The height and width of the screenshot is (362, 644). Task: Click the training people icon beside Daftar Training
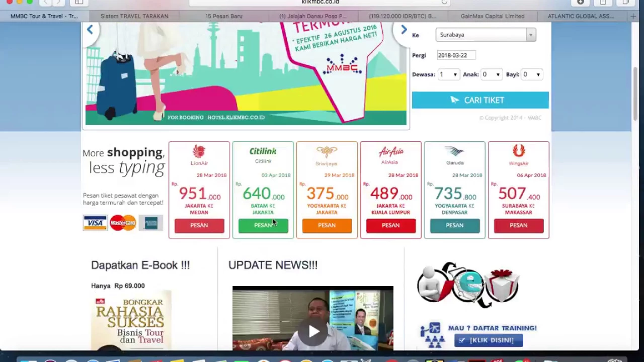(x=432, y=335)
